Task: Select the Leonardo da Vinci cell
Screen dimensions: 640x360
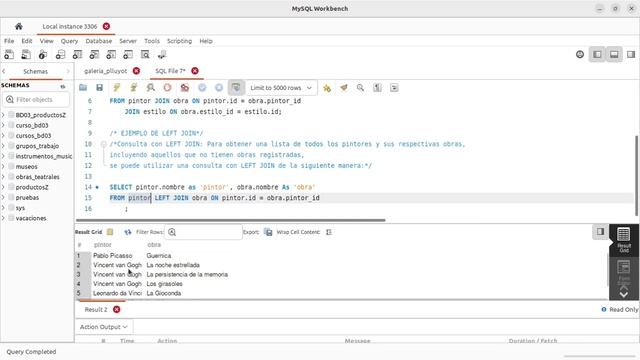Action: click(x=117, y=293)
